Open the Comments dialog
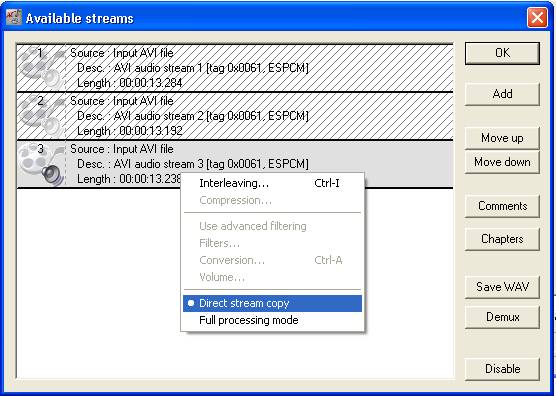This screenshot has width=556, height=396. click(502, 206)
